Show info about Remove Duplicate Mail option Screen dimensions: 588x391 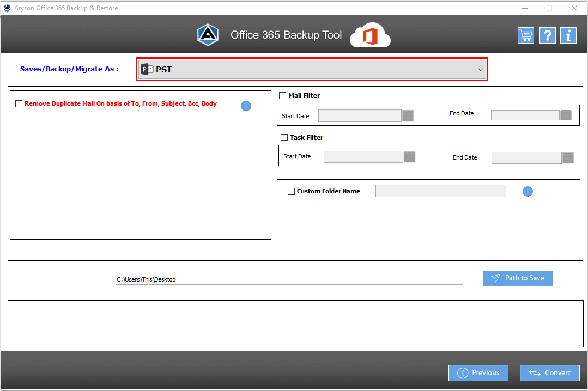point(246,106)
